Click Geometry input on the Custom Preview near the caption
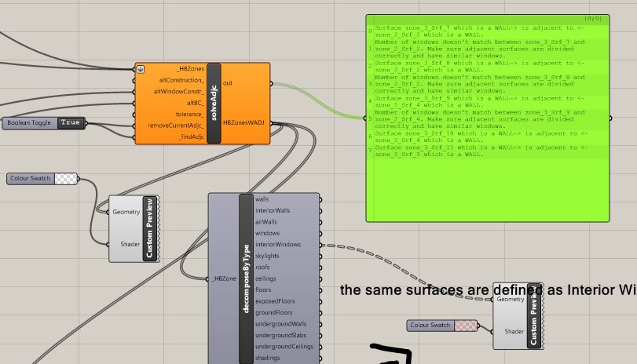Screen dimensions: 637x364 [511, 300]
